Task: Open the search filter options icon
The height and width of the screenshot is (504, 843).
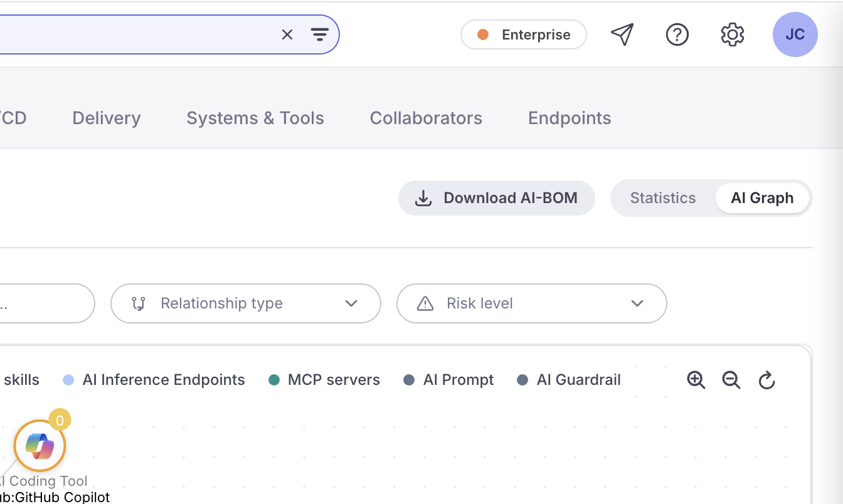Action: 320,34
